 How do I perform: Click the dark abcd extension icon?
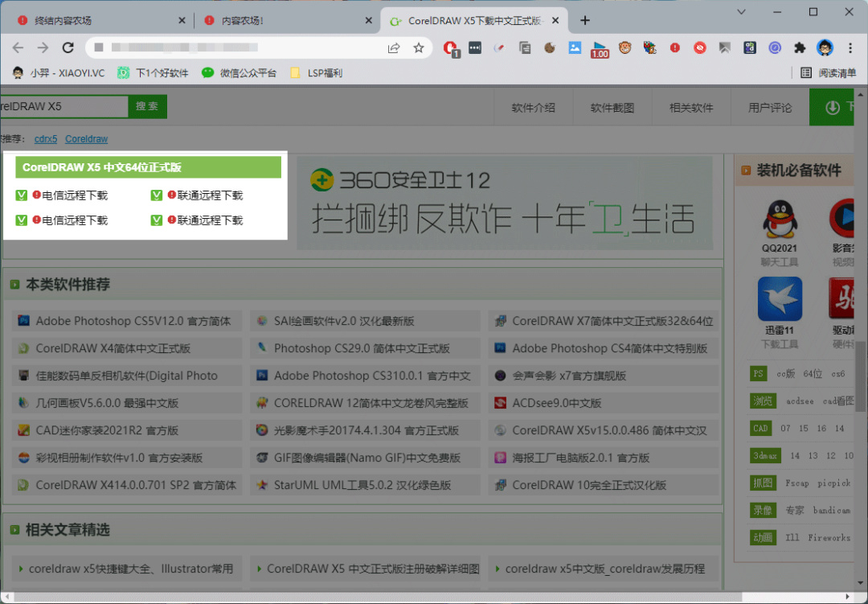[750, 48]
